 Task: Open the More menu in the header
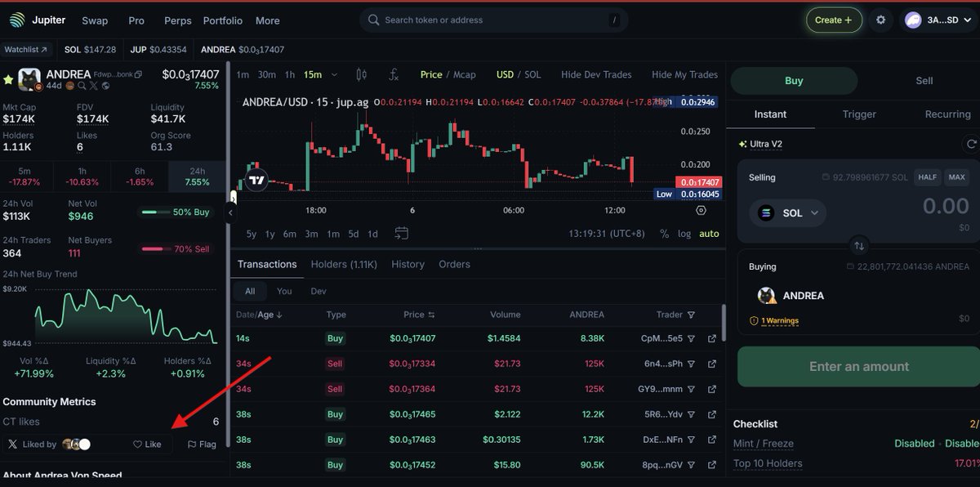coord(267,20)
